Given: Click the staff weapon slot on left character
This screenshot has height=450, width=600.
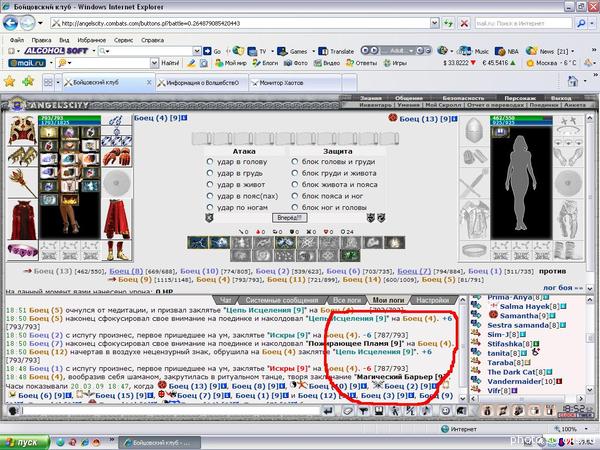Looking at the screenshot, I should (x=23, y=183).
